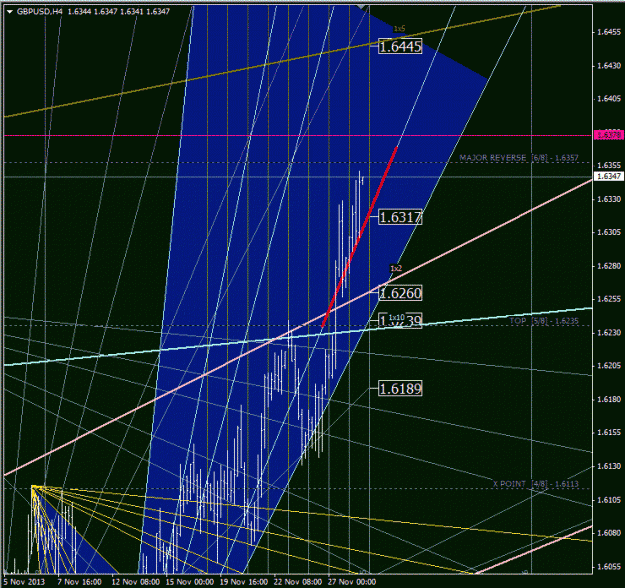Screen dimensions: 625x588
Task: Click the 22 Nov 08:00 time label
Action: (298, 582)
